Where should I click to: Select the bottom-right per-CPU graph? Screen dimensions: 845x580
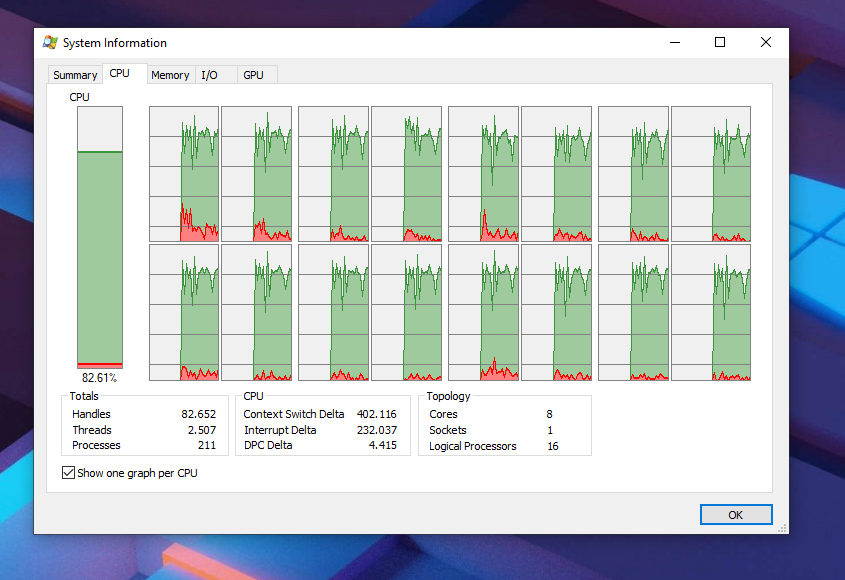click(711, 313)
